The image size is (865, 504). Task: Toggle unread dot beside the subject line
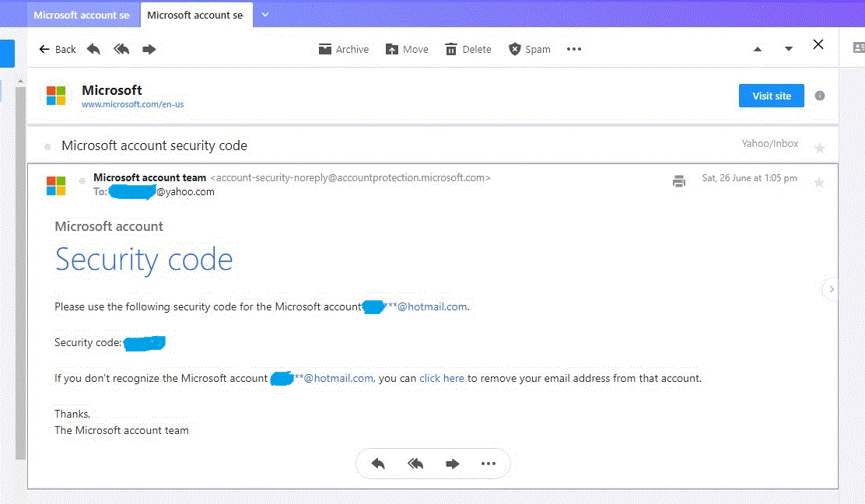pyautogui.click(x=47, y=147)
